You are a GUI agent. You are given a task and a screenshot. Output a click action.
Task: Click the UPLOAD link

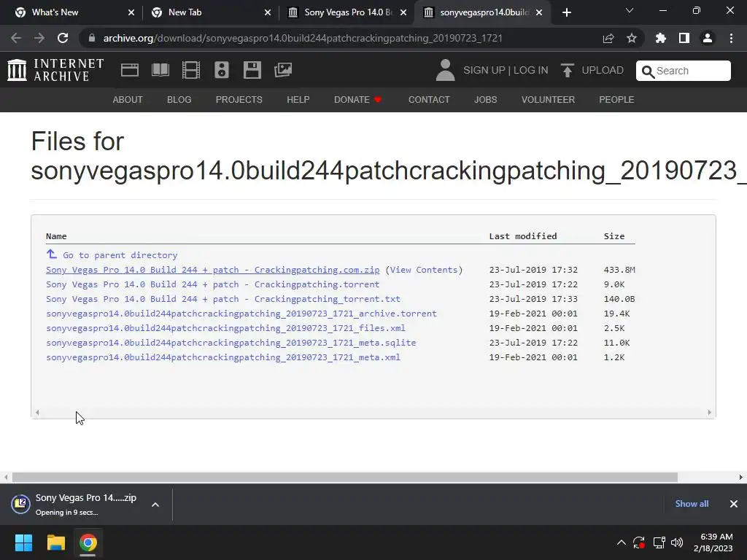pyautogui.click(x=603, y=70)
